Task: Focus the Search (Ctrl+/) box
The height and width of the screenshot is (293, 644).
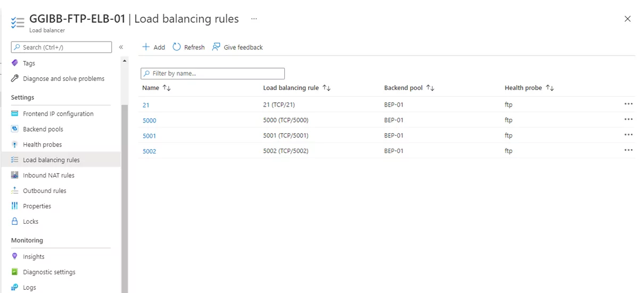Action: point(61,47)
